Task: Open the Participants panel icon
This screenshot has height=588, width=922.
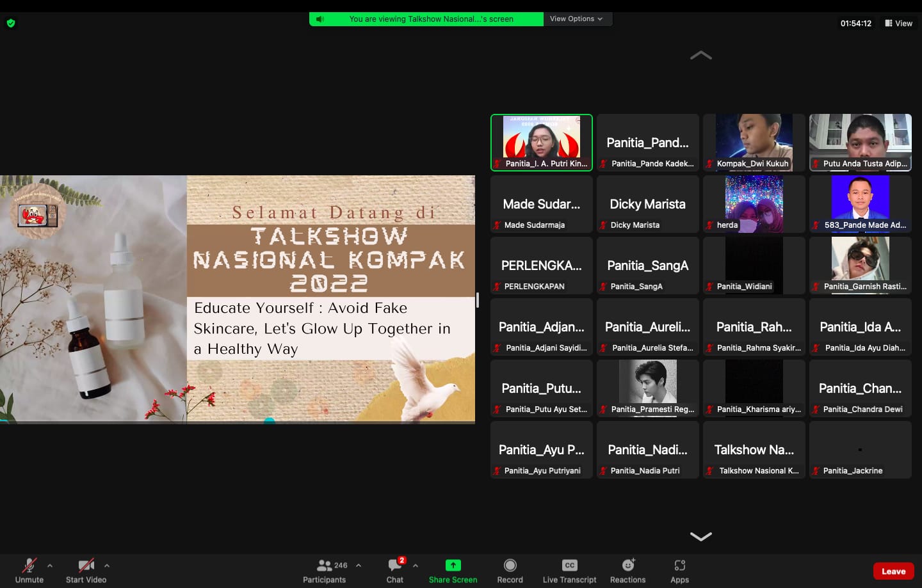Action: pyautogui.click(x=324, y=566)
